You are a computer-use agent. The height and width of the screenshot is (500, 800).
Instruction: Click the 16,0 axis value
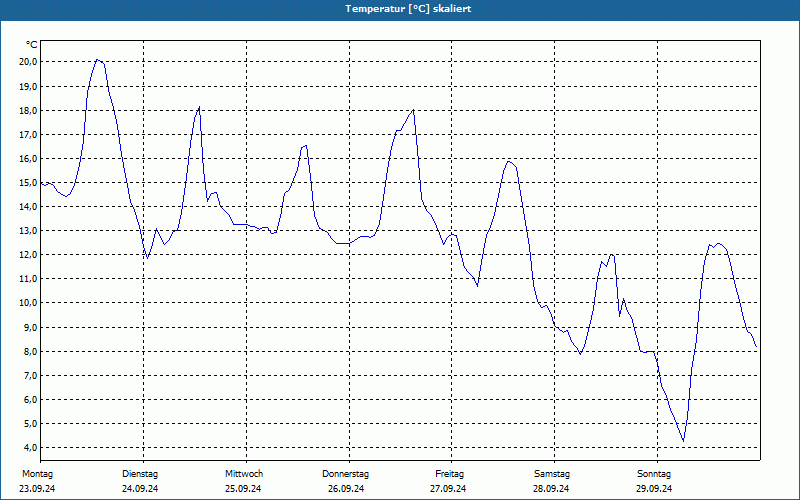(x=28, y=158)
